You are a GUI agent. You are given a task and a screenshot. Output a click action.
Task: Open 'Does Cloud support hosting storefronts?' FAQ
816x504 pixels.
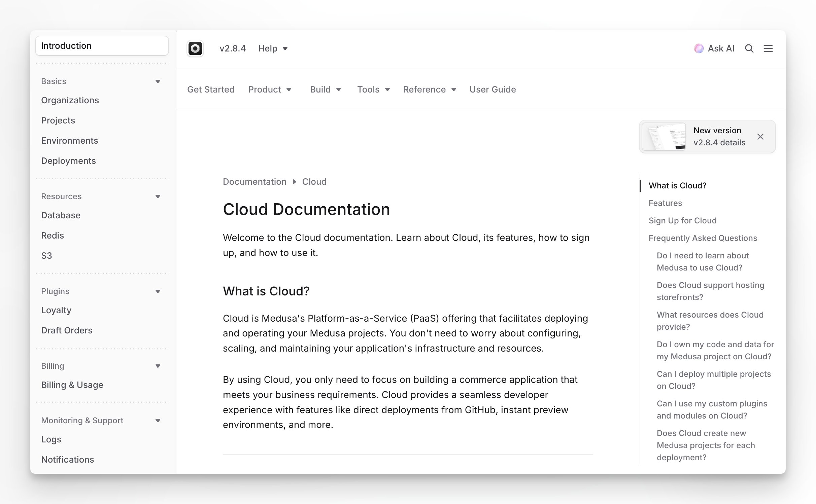click(710, 291)
